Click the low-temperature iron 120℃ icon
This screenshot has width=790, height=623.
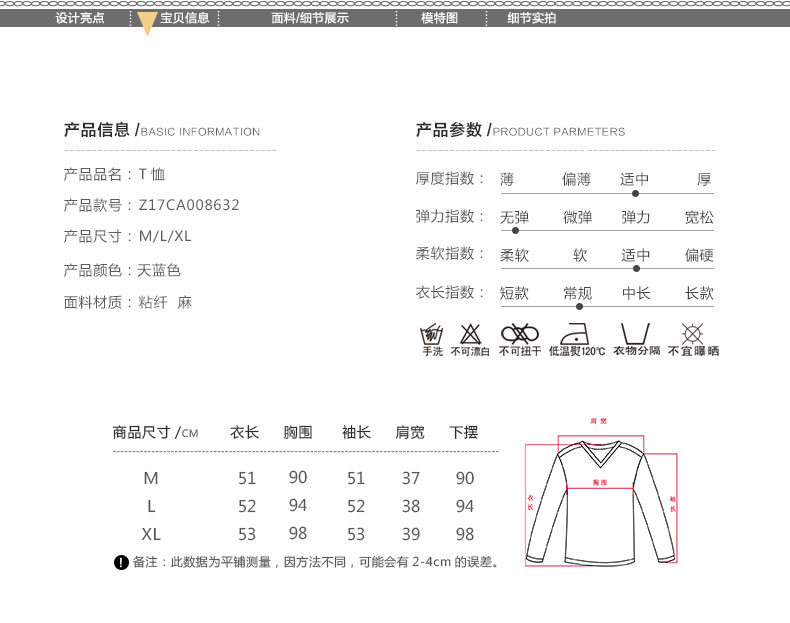pyautogui.click(x=577, y=334)
